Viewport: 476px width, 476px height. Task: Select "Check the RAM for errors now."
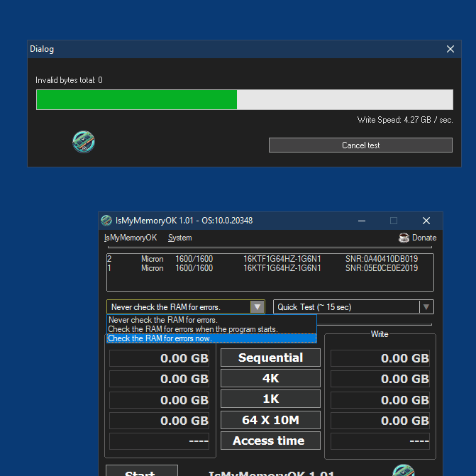pos(211,338)
